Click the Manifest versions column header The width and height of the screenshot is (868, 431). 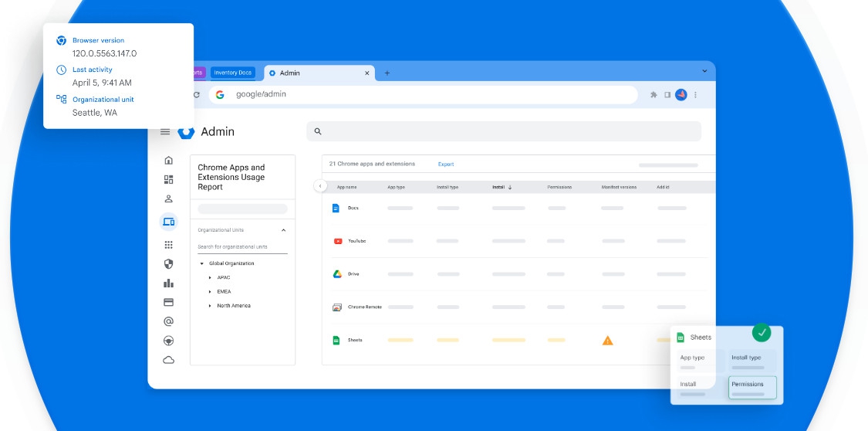tap(619, 187)
